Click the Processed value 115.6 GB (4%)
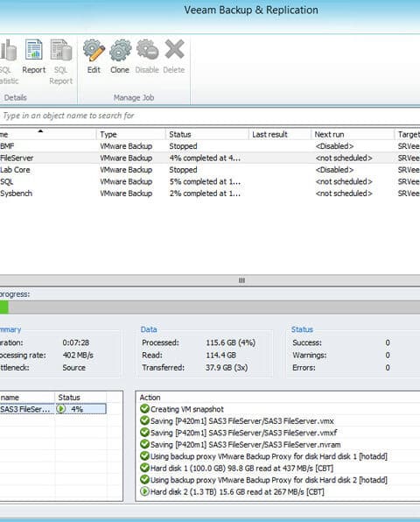 [230, 342]
